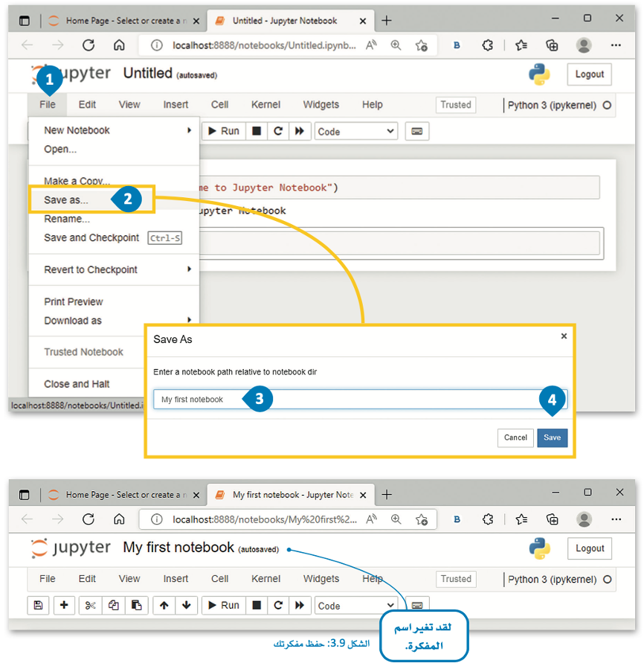Click Save in the Save As dialog
Image resolution: width=644 pixels, height=666 pixels.
click(x=553, y=438)
